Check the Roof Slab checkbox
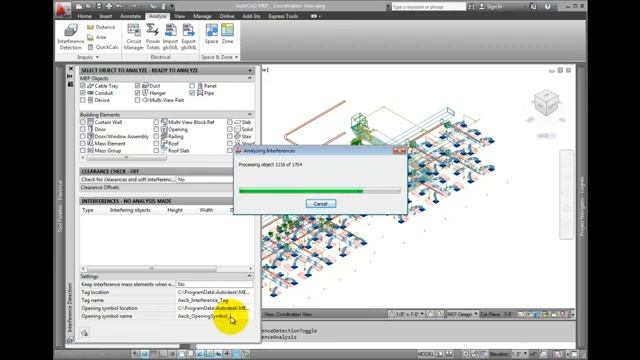 coord(156,151)
